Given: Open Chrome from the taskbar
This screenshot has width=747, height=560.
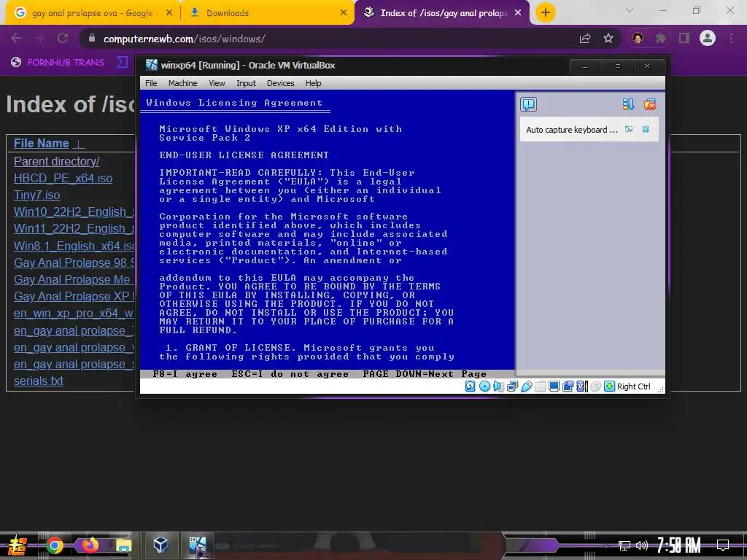Looking at the screenshot, I should (54, 545).
